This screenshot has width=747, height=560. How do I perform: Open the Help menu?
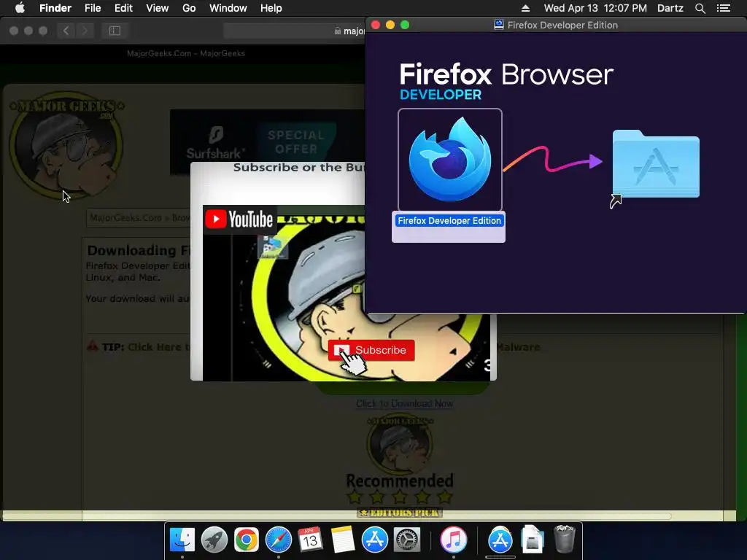click(271, 8)
